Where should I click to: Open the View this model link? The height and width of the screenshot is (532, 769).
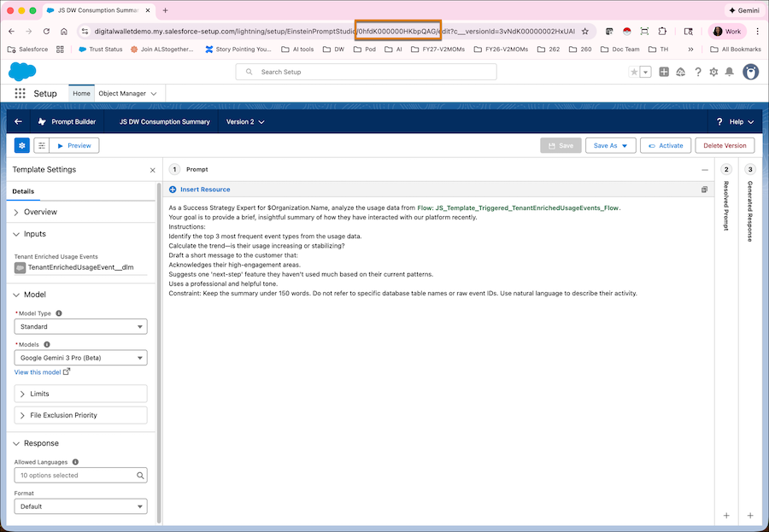tap(42, 372)
